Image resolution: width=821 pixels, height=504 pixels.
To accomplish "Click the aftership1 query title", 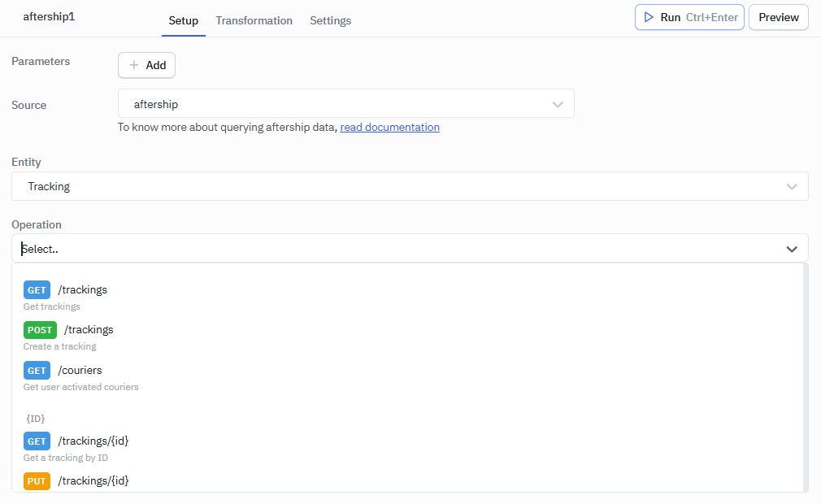I will (49, 17).
